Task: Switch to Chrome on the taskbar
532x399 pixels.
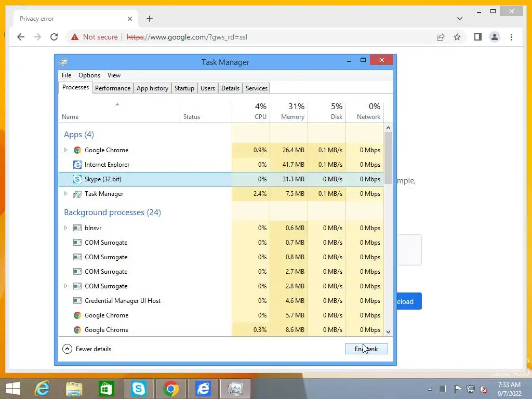Action: tap(170, 389)
